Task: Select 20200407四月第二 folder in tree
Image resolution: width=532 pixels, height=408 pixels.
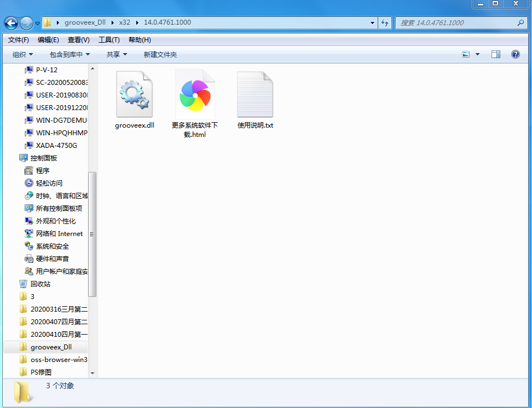Action: pyautogui.click(x=59, y=322)
